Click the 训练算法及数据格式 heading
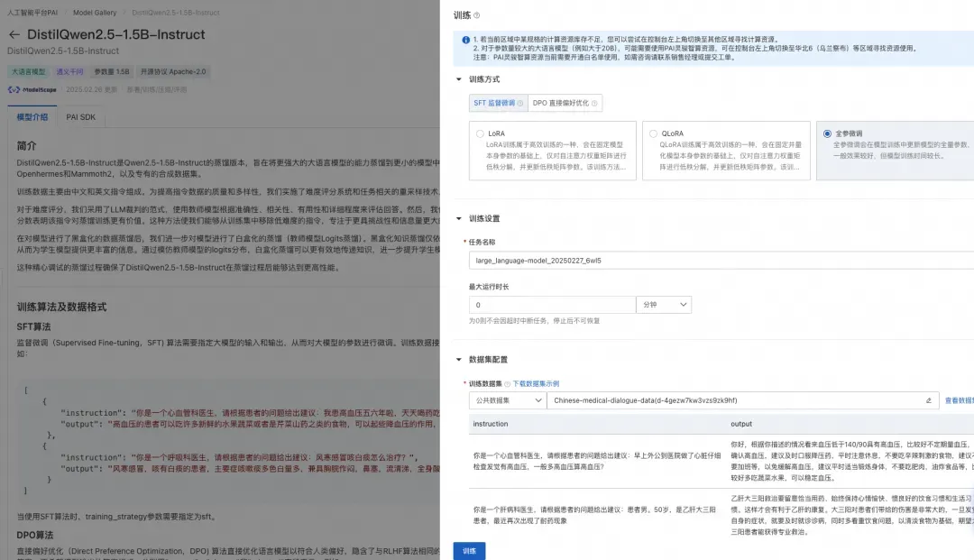This screenshot has width=974, height=560. coord(61,308)
